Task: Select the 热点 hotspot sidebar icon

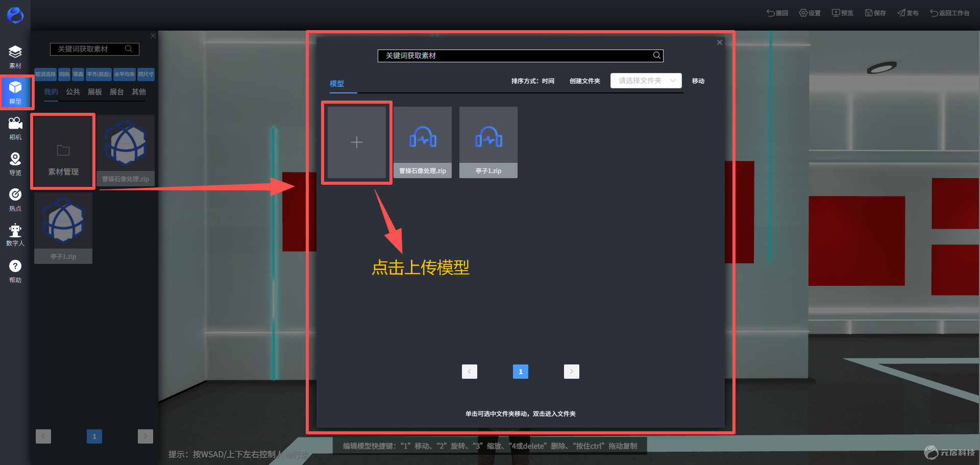Action: (x=15, y=200)
